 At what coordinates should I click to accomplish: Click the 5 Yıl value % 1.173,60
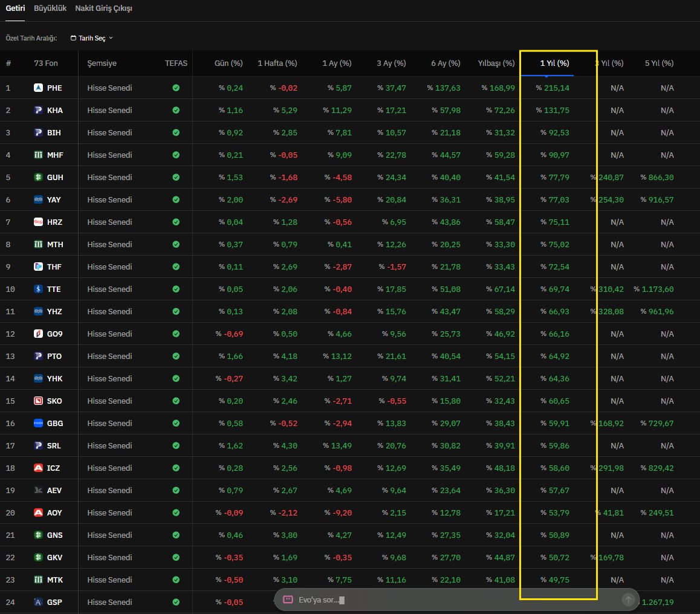coord(653,289)
